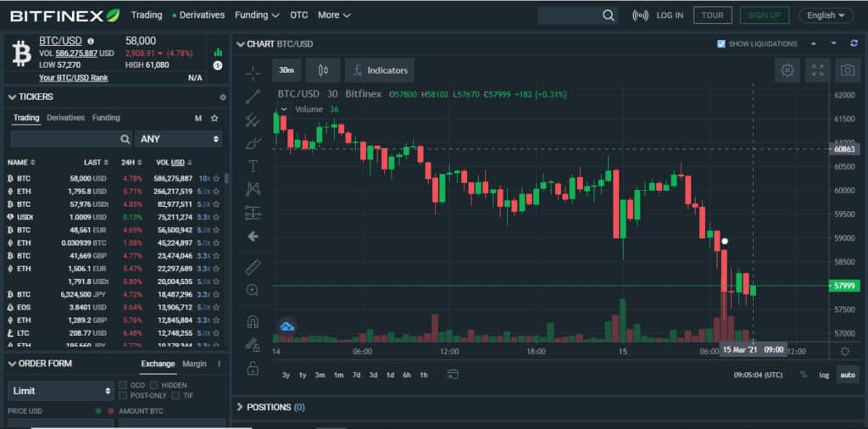Click the SIGN UP button
The image size is (868, 429).
(765, 15)
